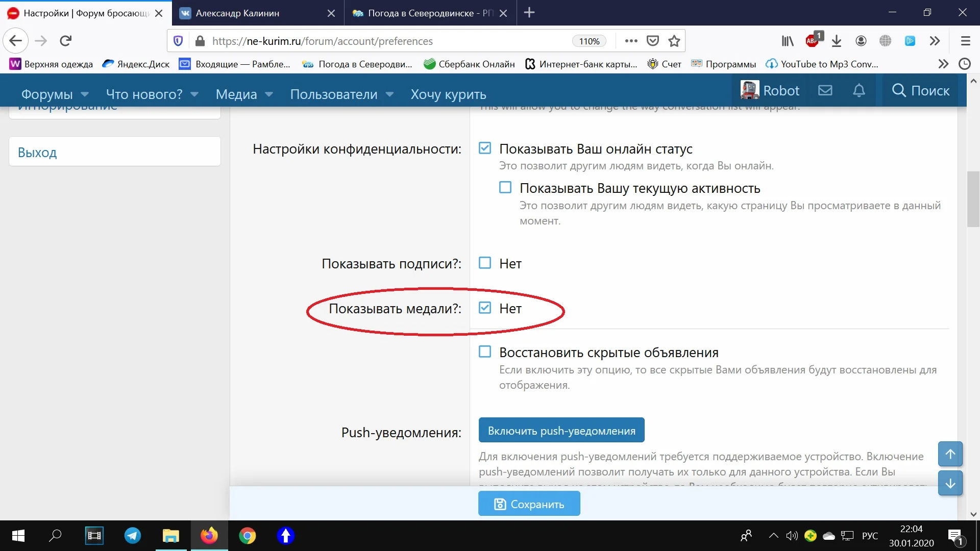
Task: Click the Robot profile avatar
Action: [749, 90]
